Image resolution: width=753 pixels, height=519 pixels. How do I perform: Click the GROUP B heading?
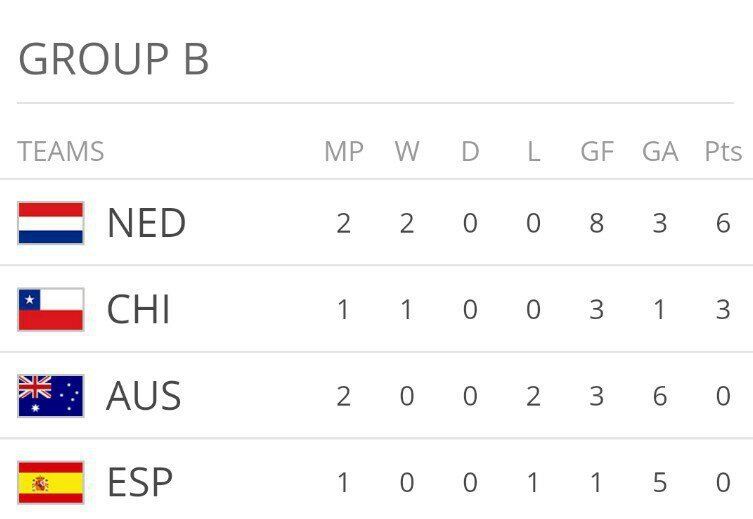[114, 59]
